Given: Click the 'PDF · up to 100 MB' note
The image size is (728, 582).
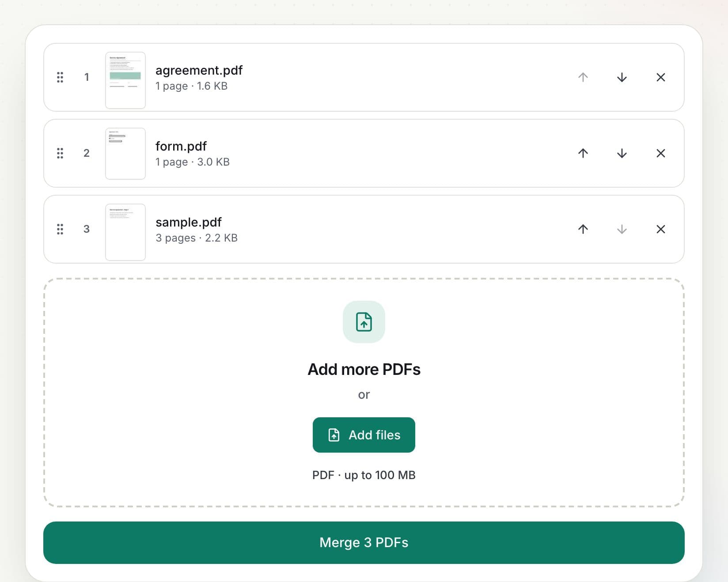Looking at the screenshot, I should pyautogui.click(x=364, y=475).
